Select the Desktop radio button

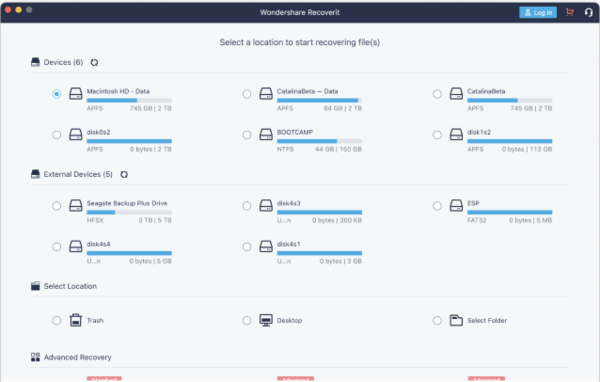[247, 320]
